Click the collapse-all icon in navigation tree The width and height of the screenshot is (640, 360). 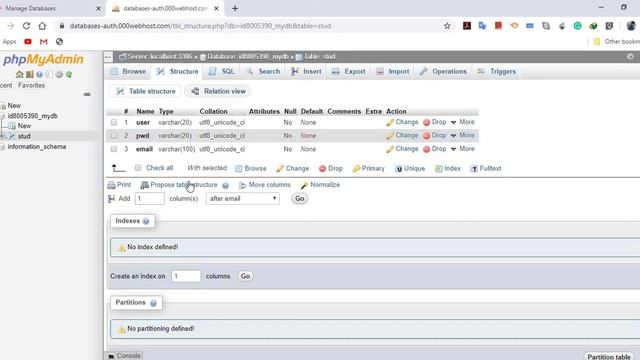point(87,94)
